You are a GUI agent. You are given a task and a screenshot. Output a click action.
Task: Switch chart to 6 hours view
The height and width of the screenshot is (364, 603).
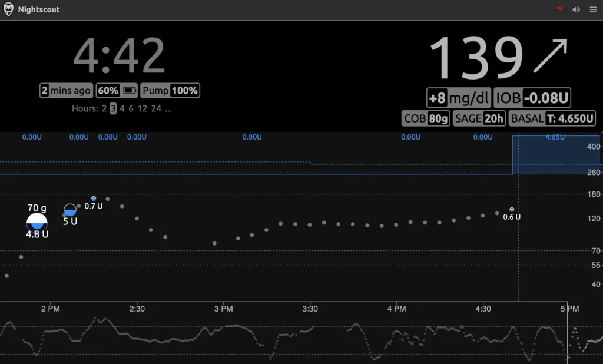[131, 108]
